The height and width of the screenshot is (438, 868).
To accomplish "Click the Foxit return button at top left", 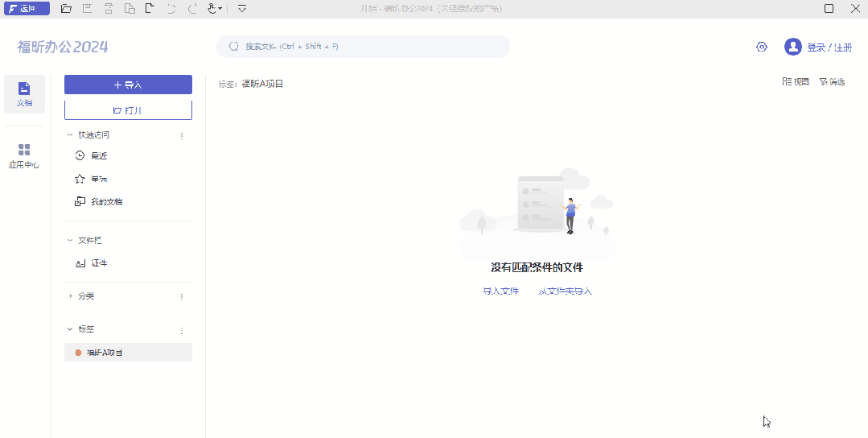I will 26,8.
